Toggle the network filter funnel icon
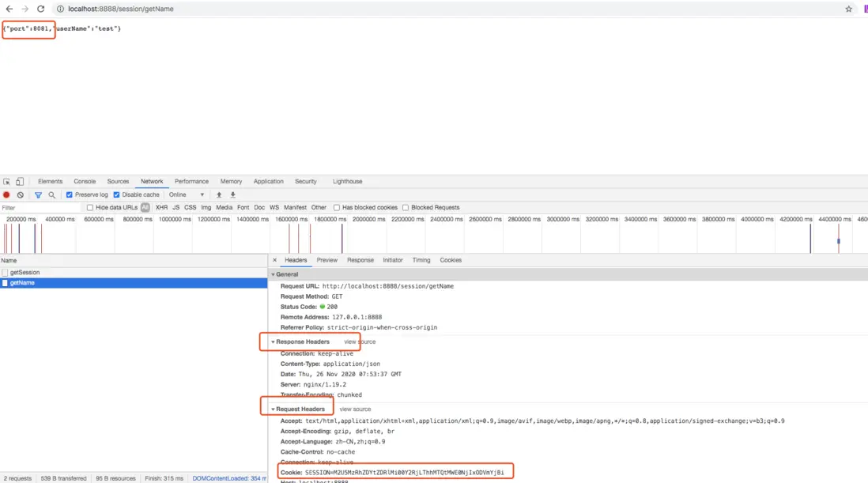 coord(38,194)
